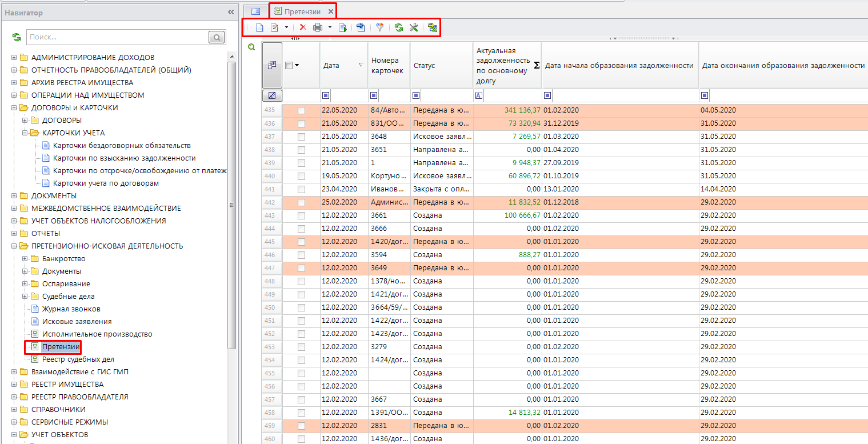
Task: Open Журнал звонков item
Action: [71, 309]
